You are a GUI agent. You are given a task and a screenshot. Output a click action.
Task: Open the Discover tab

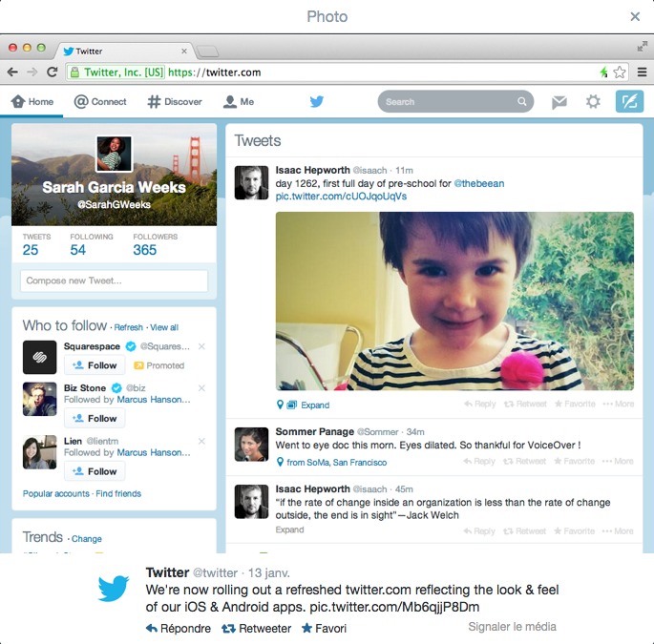pos(175,102)
